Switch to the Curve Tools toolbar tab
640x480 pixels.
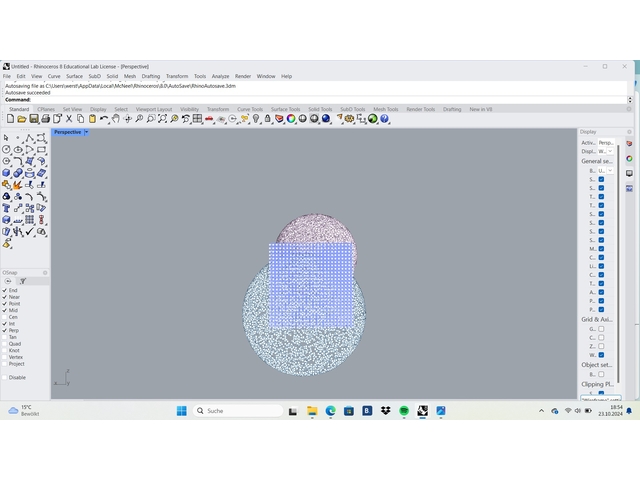tap(250, 109)
